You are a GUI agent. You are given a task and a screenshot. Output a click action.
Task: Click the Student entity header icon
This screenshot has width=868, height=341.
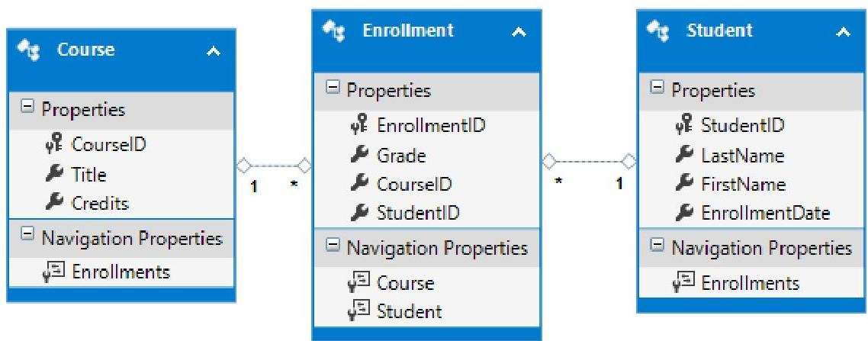pos(654,31)
